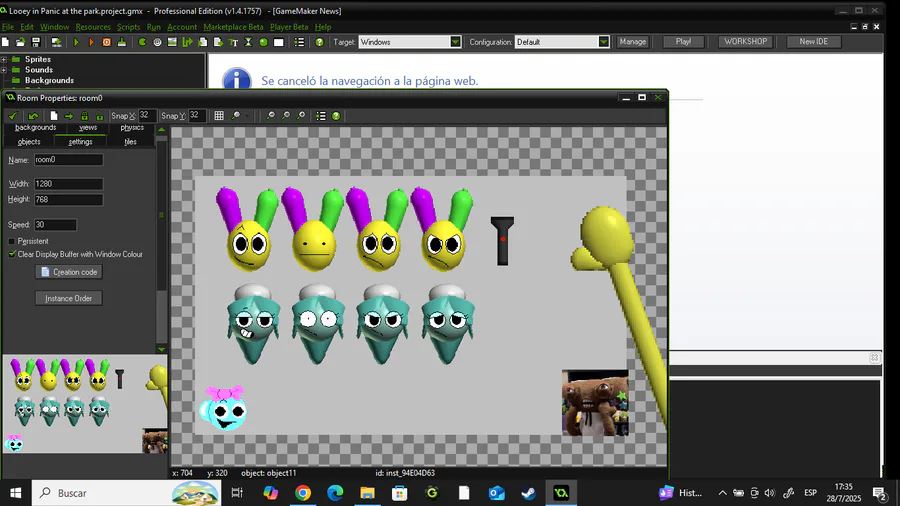Create a font with the TT icon
Viewport: 900px width, 506px height.
[x=233, y=42]
